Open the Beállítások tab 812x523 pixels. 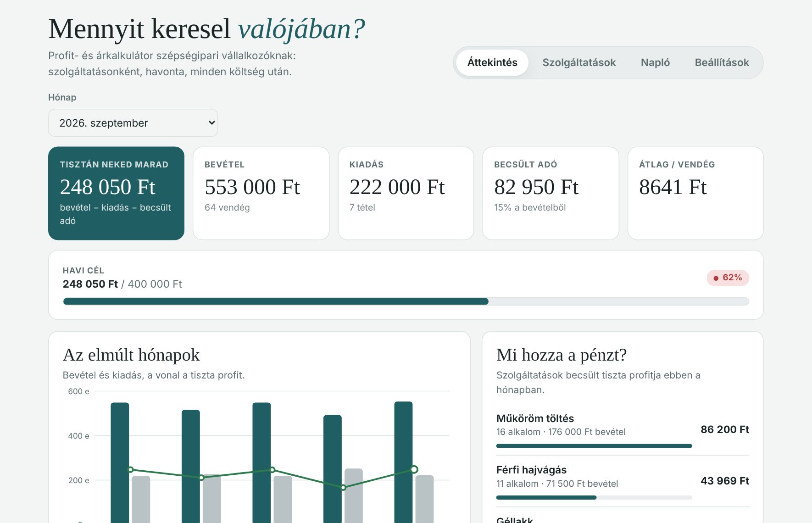[722, 62]
